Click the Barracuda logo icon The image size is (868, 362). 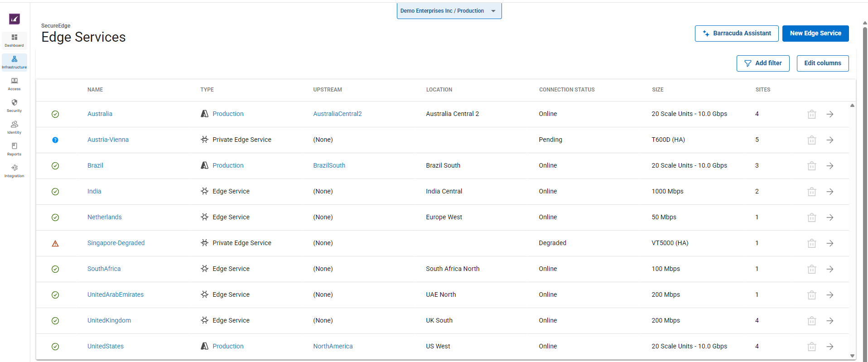(14, 19)
